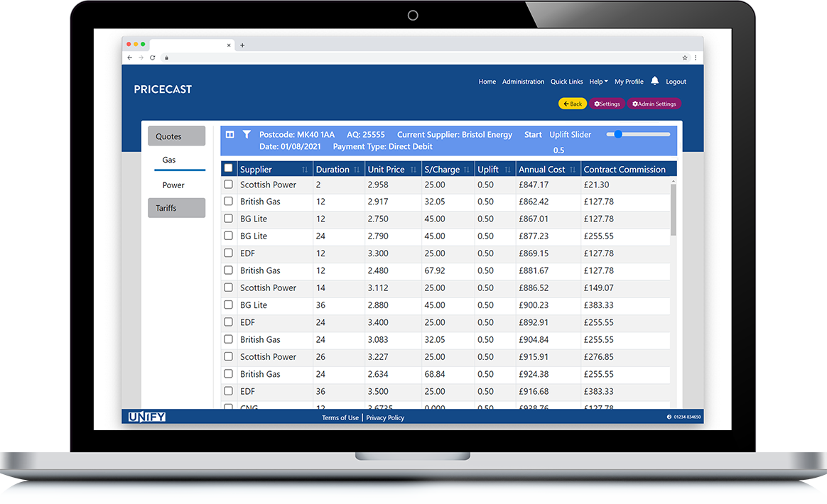827x504 pixels.
Task: Select the Quotes sidebar tab
Action: pyautogui.click(x=177, y=136)
